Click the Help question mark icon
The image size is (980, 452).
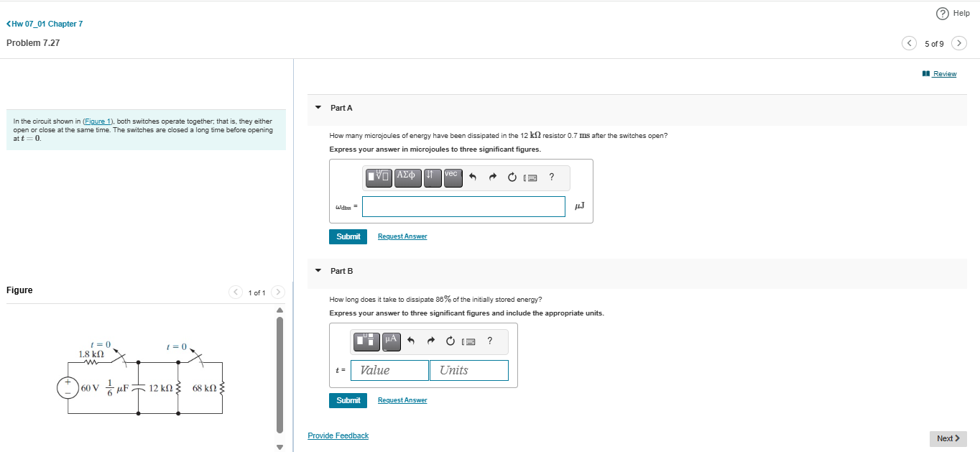[943, 13]
